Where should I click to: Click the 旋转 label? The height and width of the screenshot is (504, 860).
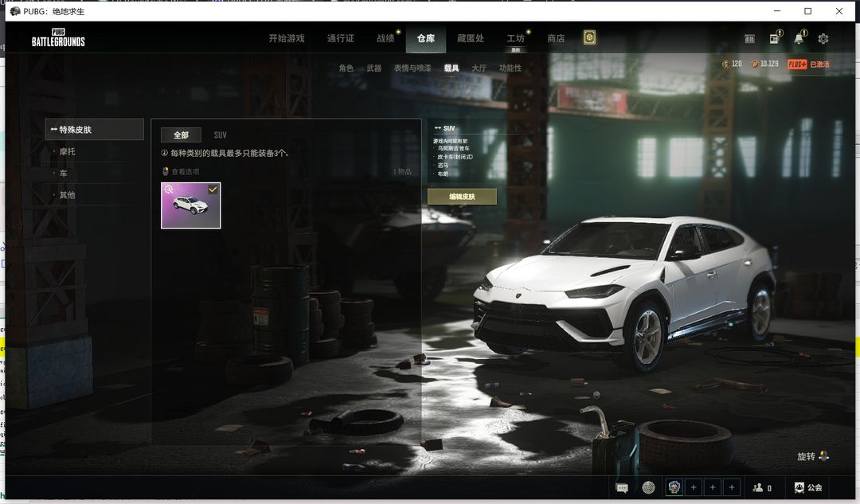(x=806, y=456)
